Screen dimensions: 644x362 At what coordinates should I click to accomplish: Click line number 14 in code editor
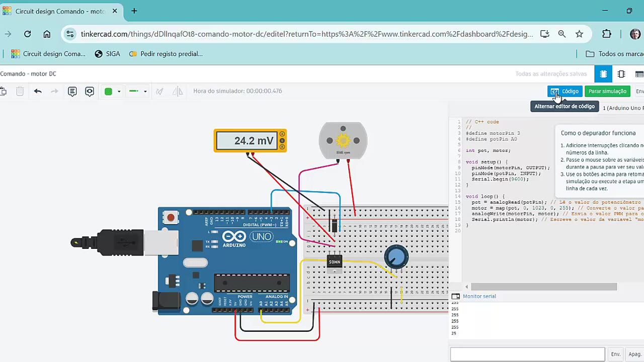[458, 197]
